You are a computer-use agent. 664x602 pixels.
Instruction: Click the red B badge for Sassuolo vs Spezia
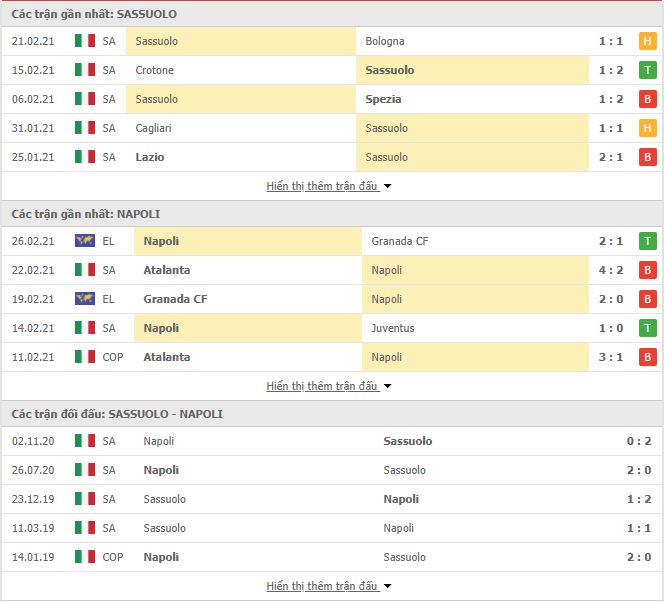[x=647, y=99]
